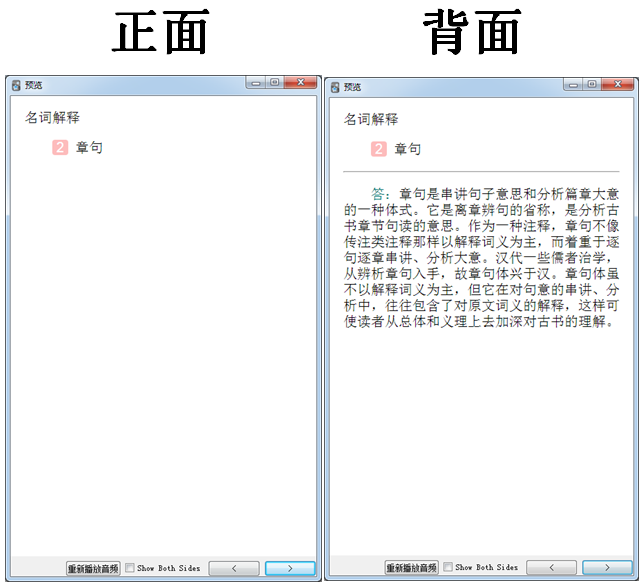Go to next card in the back-side window
This screenshot has height=586, width=644.
(607, 568)
